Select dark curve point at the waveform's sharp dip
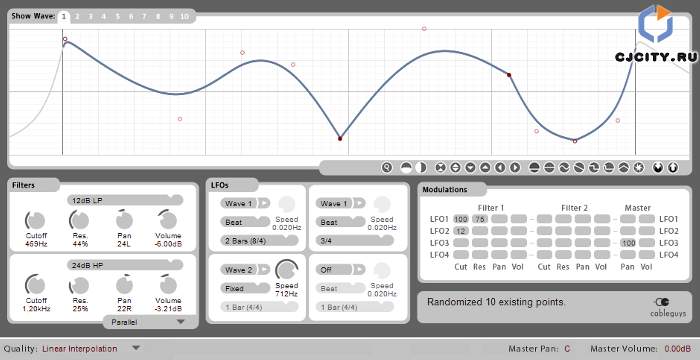The height and width of the screenshot is (360, 700). (x=340, y=139)
